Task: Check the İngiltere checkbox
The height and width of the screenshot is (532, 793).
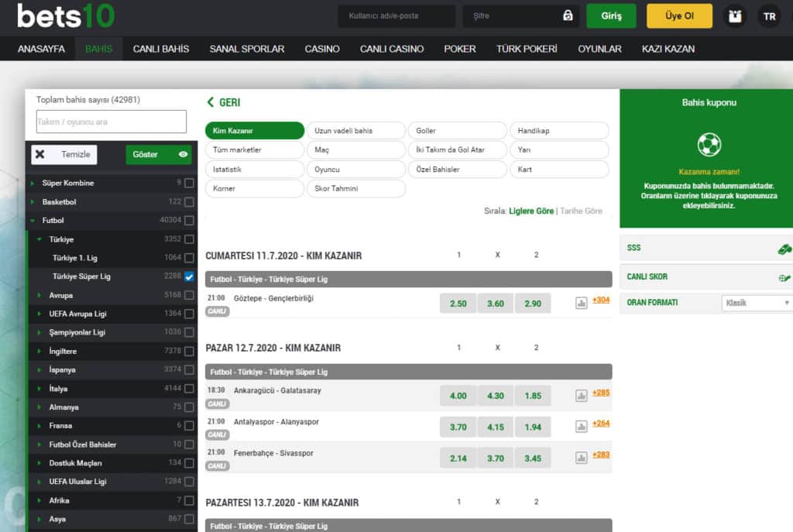Action: [x=189, y=351]
